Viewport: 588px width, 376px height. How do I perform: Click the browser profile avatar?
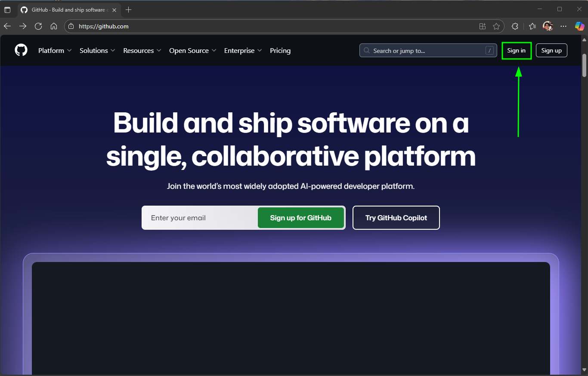[548, 26]
